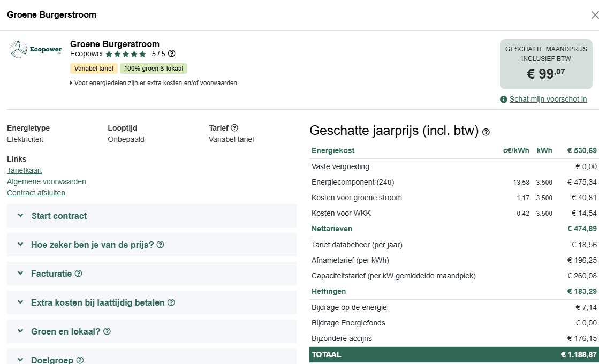Click help icon beside Facturatie

[x=79, y=274]
